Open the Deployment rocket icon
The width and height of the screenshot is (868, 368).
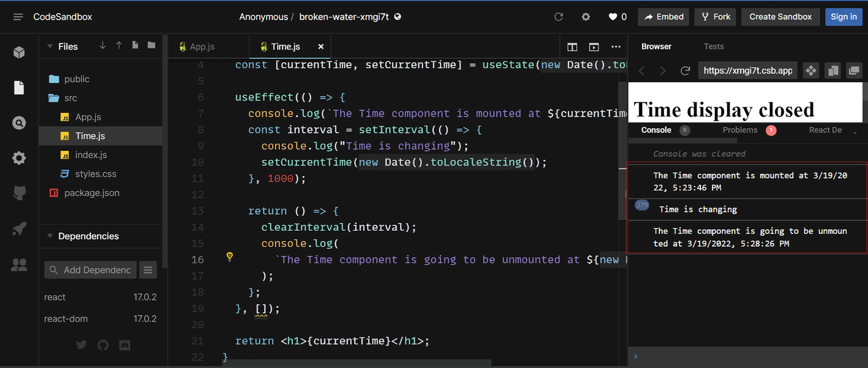(x=19, y=229)
